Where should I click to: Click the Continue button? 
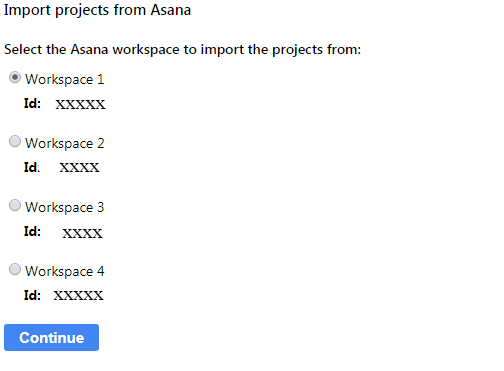pyautogui.click(x=51, y=337)
